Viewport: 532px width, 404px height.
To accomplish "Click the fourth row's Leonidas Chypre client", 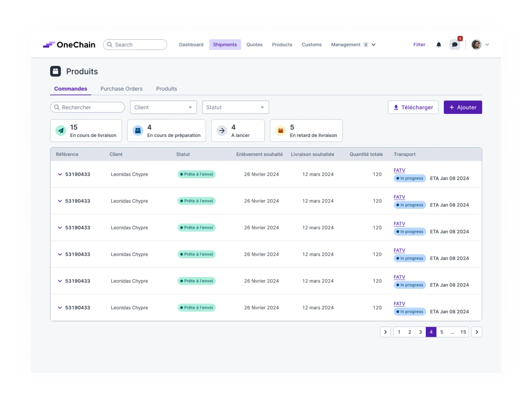I will click(129, 254).
